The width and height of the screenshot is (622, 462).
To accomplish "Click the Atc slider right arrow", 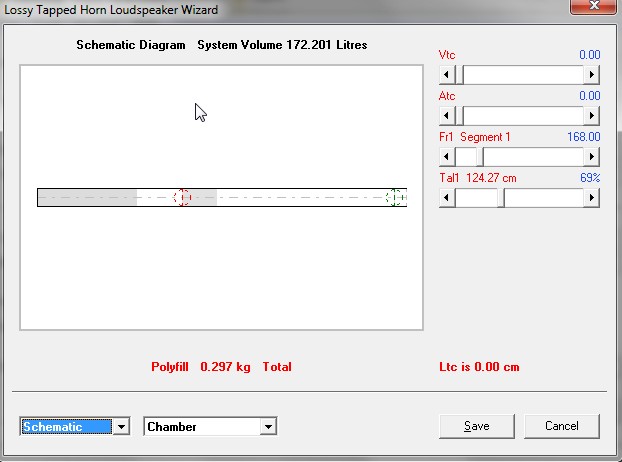I will click(x=591, y=116).
